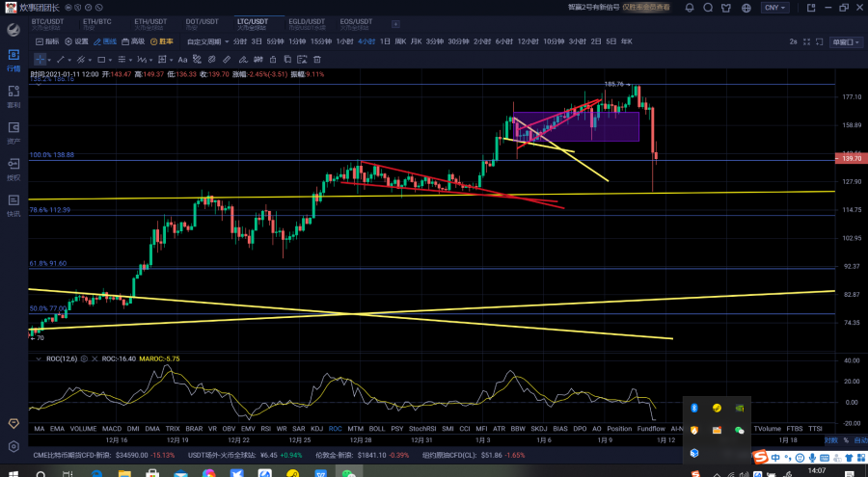Add a new trading pair tab
This screenshot has width=868, height=477.
[395, 23]
